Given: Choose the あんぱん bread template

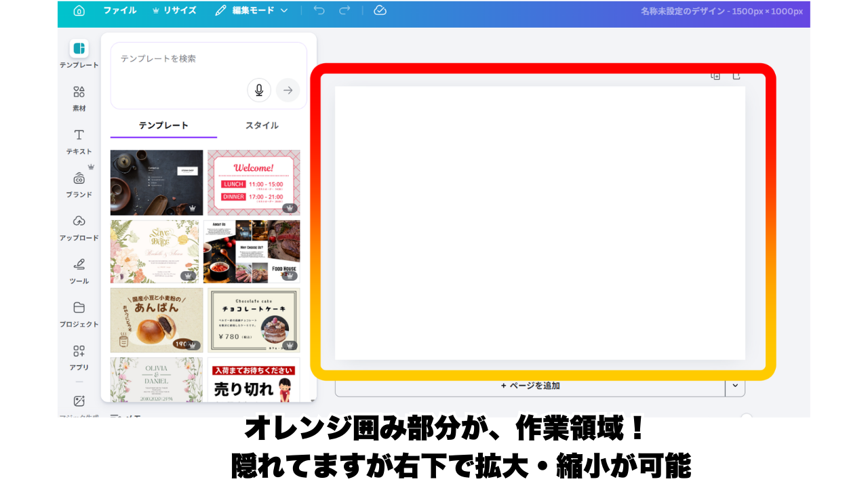Looking at the screenshot, I should (x=157, y=320).
